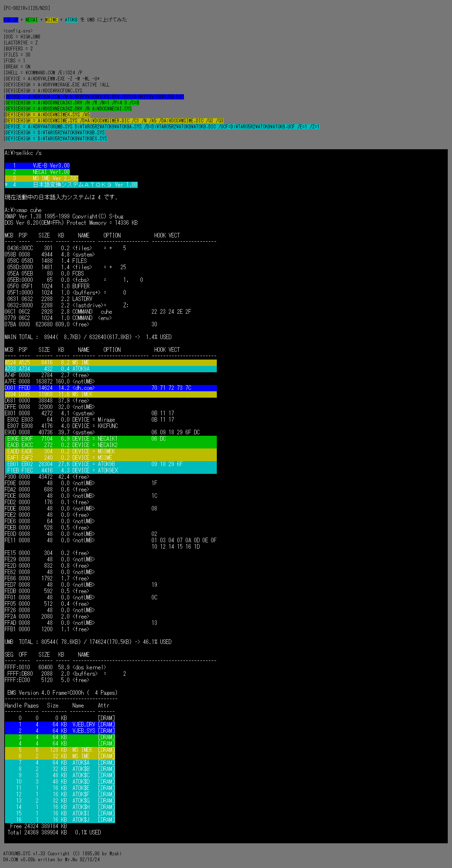Select the "BUFFERS = 2" config line
The height and width of the screenshot is (868, 452).
18,49
